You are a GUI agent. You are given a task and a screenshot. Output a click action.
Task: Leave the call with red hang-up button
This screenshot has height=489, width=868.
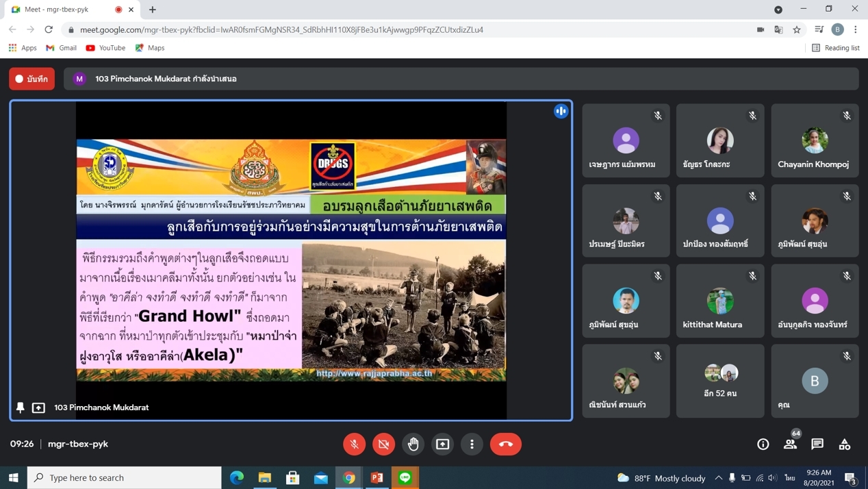point(505,444)
